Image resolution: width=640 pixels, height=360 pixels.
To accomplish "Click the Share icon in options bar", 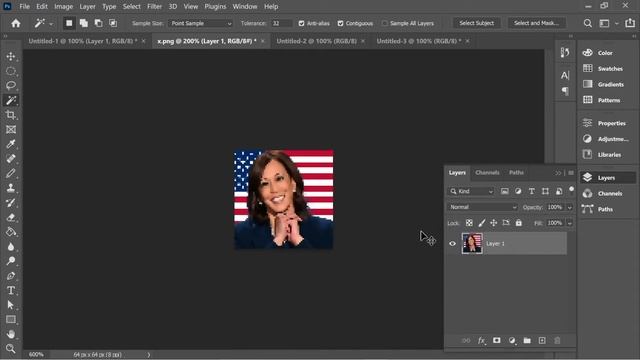I will [630, 23].
